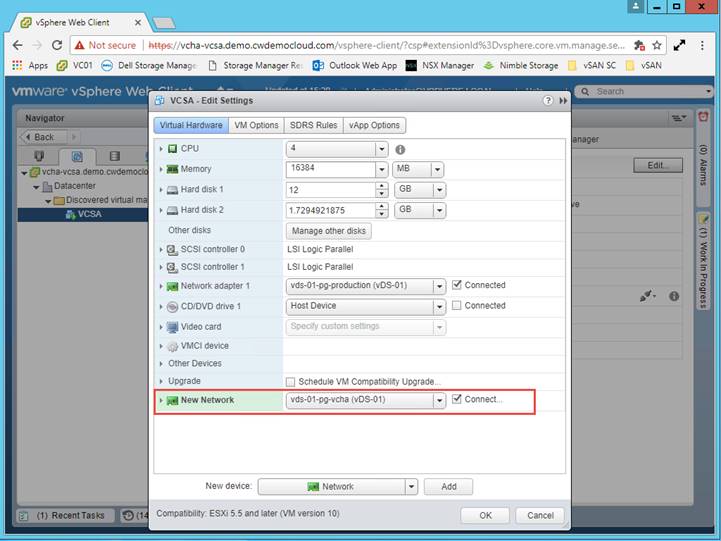Click the browser back arrow
The image size is (721, 541).
point(17,45)
